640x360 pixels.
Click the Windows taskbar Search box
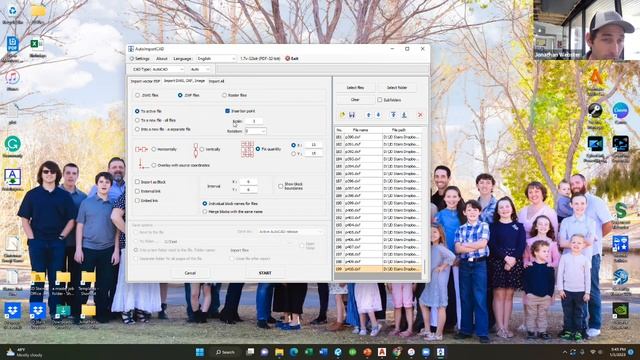click(226, 352)
